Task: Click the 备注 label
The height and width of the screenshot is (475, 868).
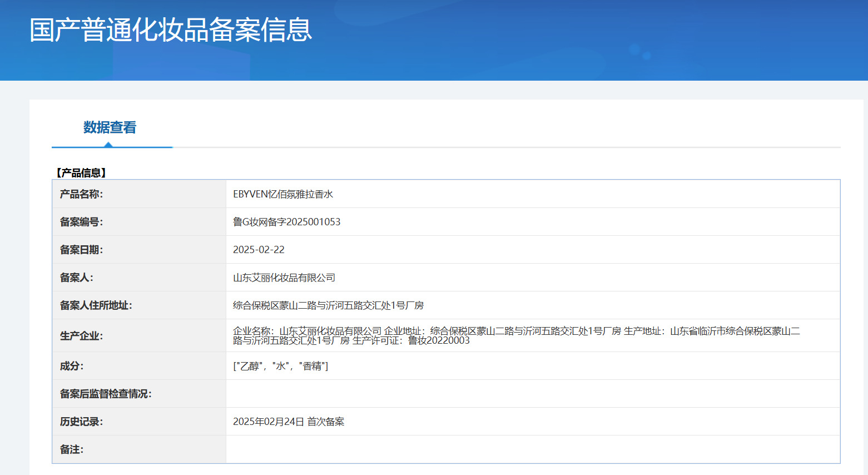Action: coord(72,449)
